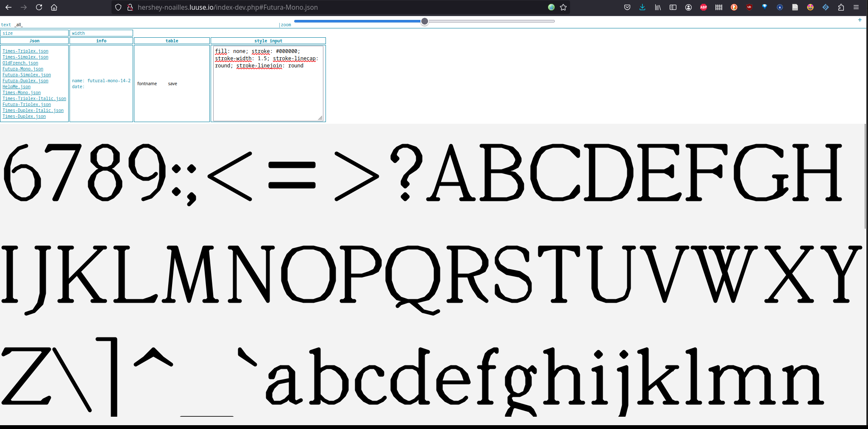Select the Json panel header
Screen dimensions: 868x429
coord(34,41)
